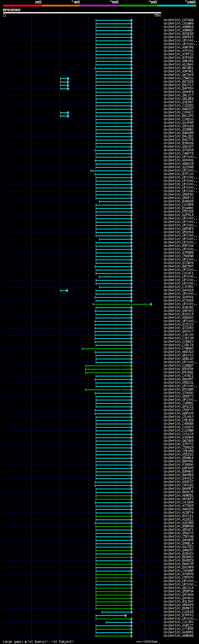Click the last hit UniRef100_A9BKN4
Image resolution: width=199 pixels, height=644 pixels.
[178, 636]
